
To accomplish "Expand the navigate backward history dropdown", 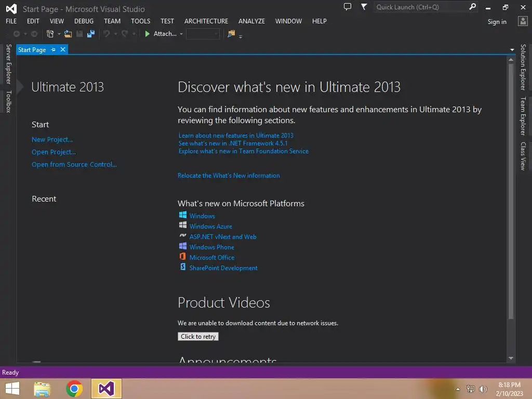I will (25, 34).
